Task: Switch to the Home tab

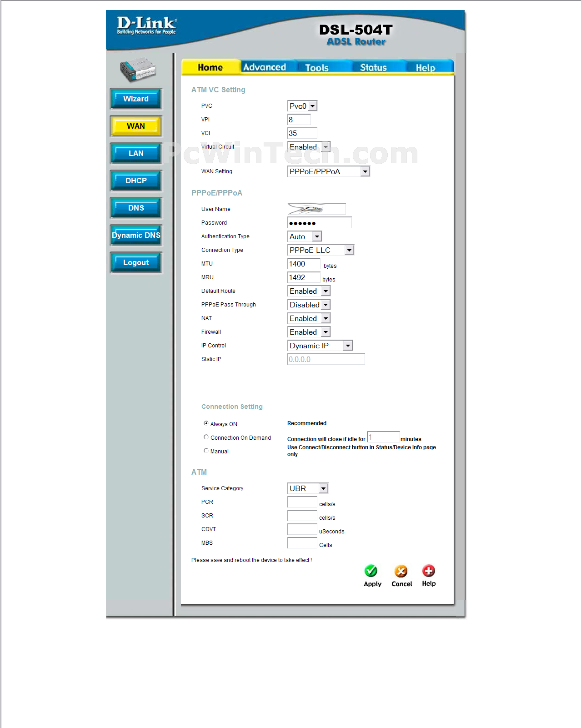Action: pos(210,67)
